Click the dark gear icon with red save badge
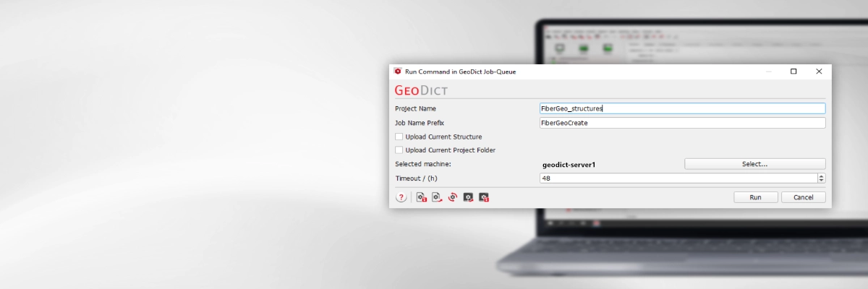Screen dimensions: 868x289 coord(485,197)
